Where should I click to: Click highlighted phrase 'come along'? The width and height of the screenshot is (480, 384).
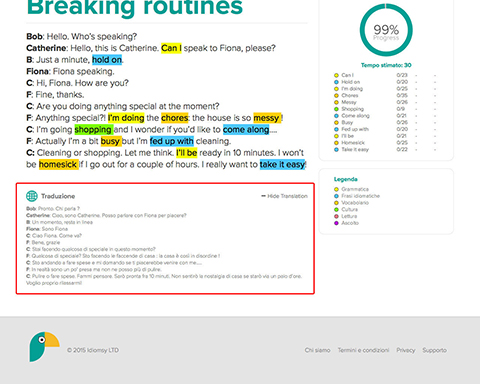pos(246,130)
